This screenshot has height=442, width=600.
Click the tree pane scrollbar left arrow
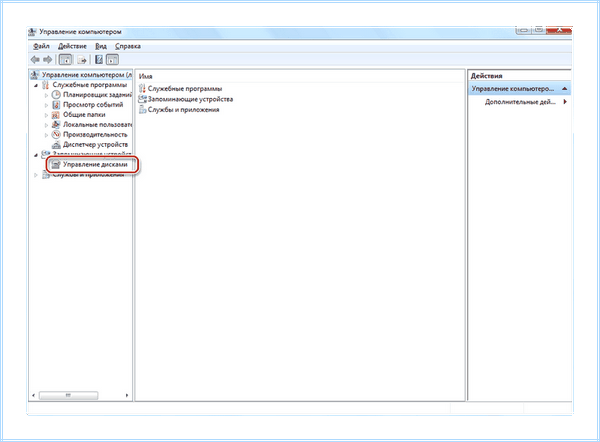pos(33,395)
